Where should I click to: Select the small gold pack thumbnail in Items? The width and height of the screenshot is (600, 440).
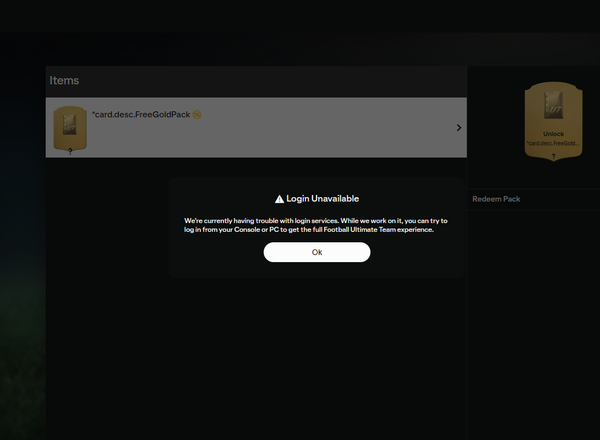click(x=69, y=127)
